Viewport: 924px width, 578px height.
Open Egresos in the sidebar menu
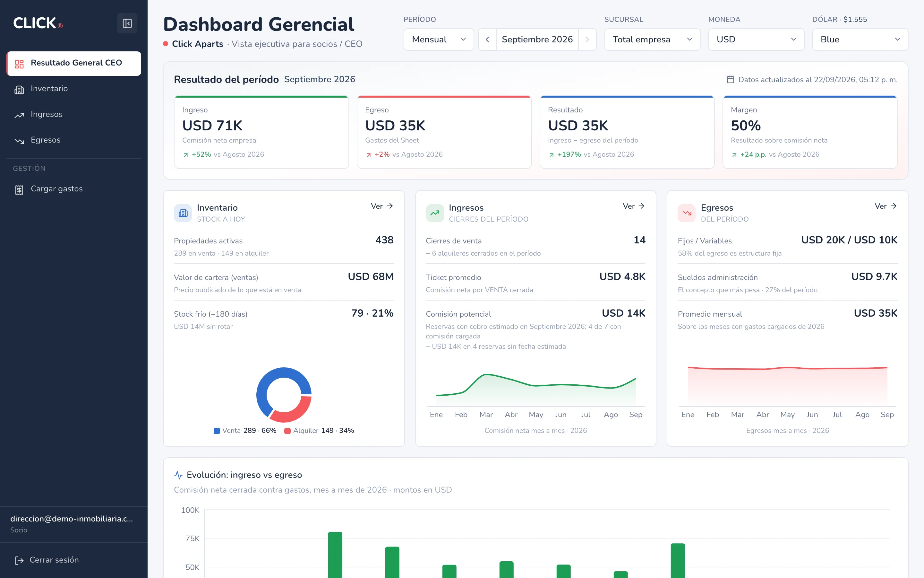point(74,140)
